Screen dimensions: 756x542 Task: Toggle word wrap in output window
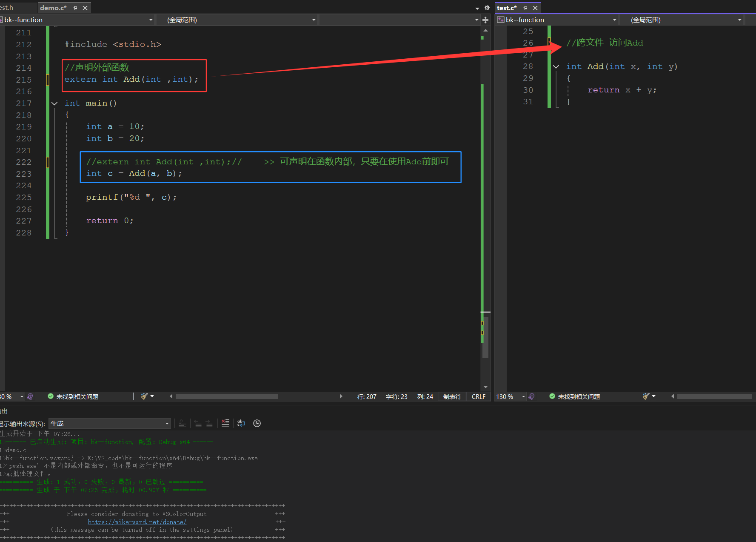[241, 423]
